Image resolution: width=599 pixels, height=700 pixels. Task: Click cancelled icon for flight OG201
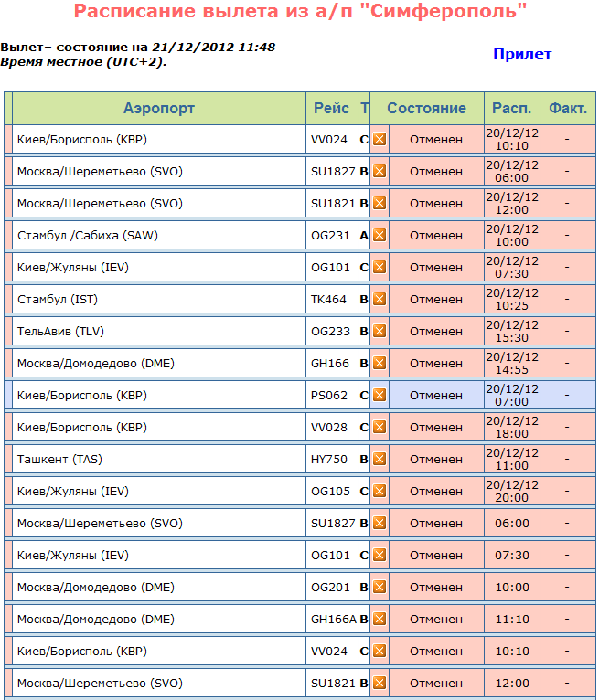[x=380, y=587]
